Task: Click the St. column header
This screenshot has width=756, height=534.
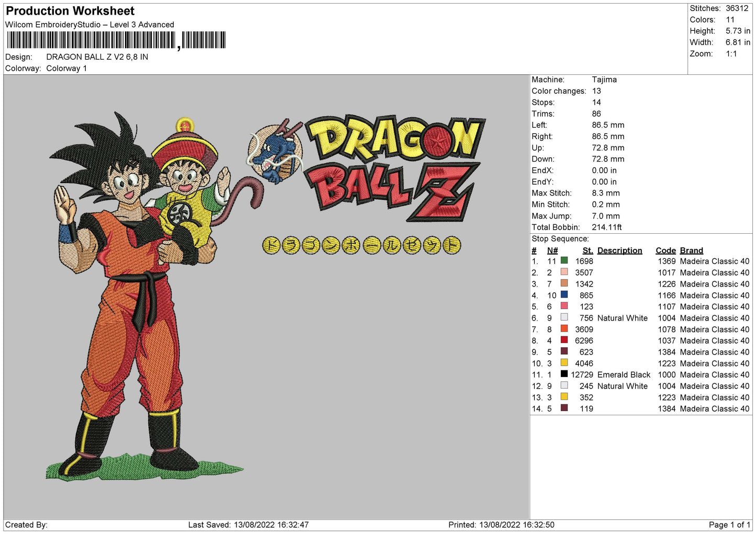Action: pyautogui.click(x=588, y=251)
